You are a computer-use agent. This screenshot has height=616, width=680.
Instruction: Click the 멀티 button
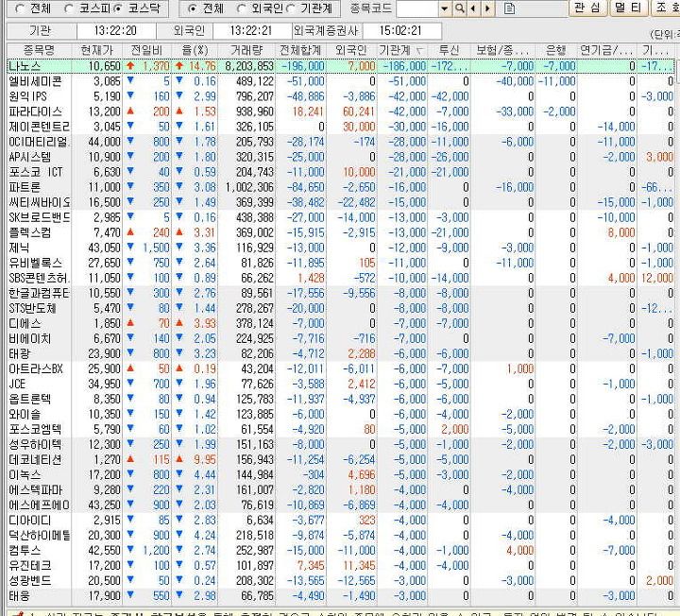(628, 8)
